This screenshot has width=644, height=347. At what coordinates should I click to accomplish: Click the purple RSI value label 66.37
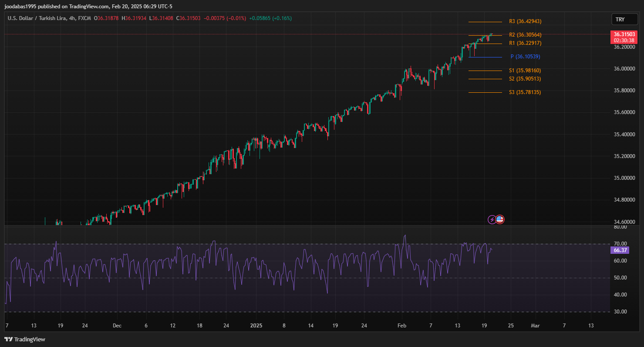pyautogui.click(x=620, y=250)
